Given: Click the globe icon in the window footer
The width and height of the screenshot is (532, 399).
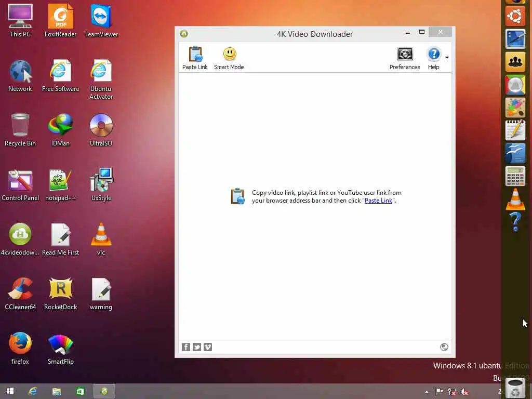Looking at the screenshot, I should click(x=444, y=347).
